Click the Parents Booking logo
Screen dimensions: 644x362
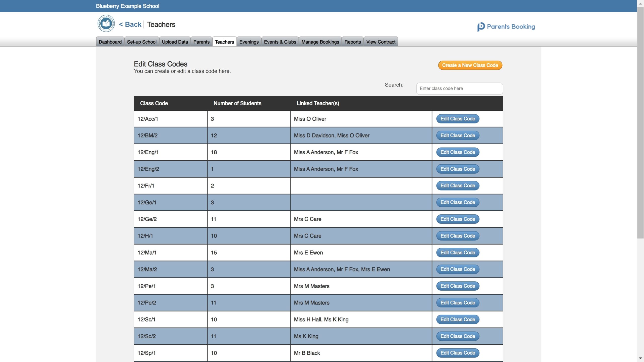pyautogui.click(x=506, y=27)
